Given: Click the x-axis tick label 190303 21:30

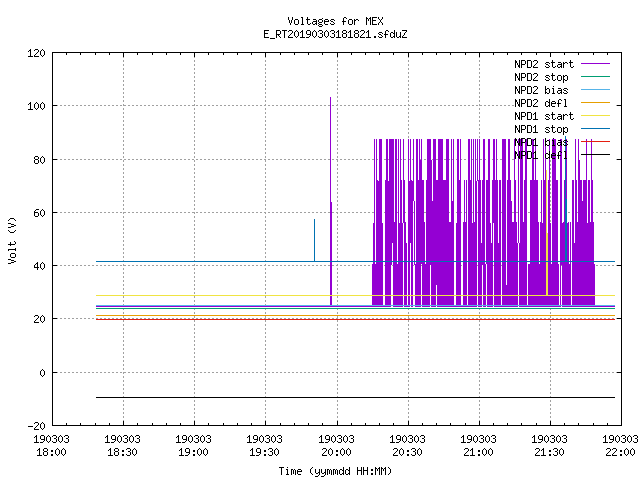Looking at the screenshot, I should [x=549, y=446].
